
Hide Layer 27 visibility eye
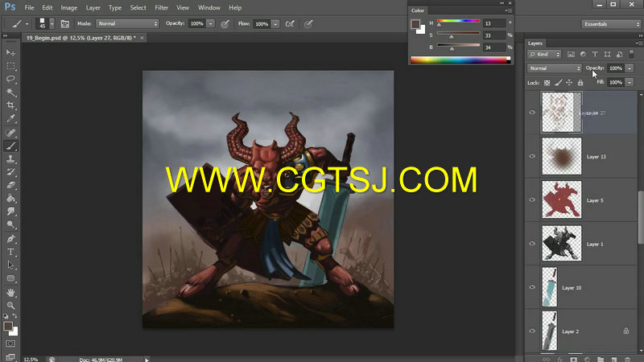pos(532,113)
